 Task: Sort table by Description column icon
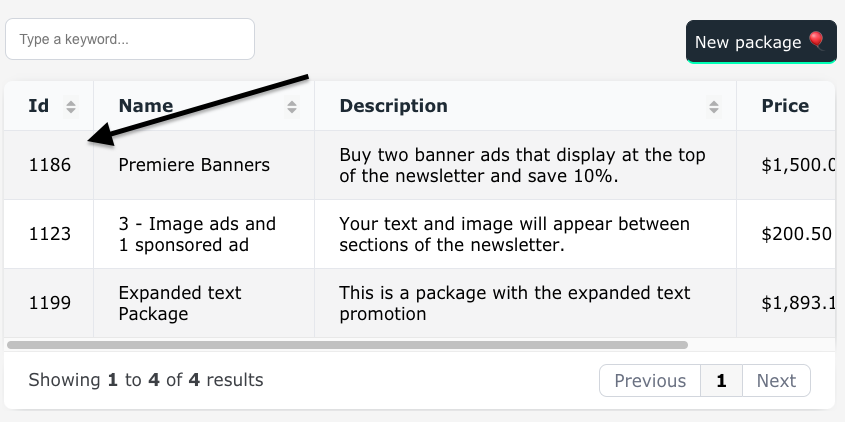[714, 107]
